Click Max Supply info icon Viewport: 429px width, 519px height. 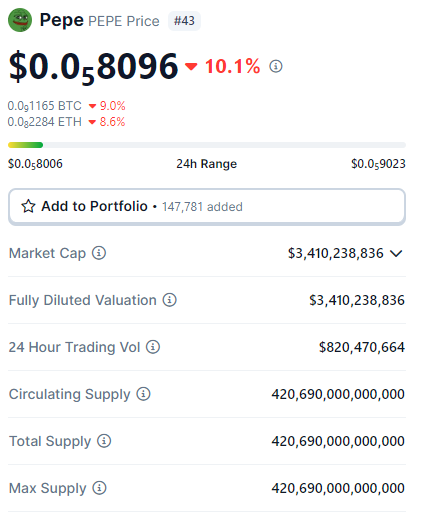(x=99, y=488)
